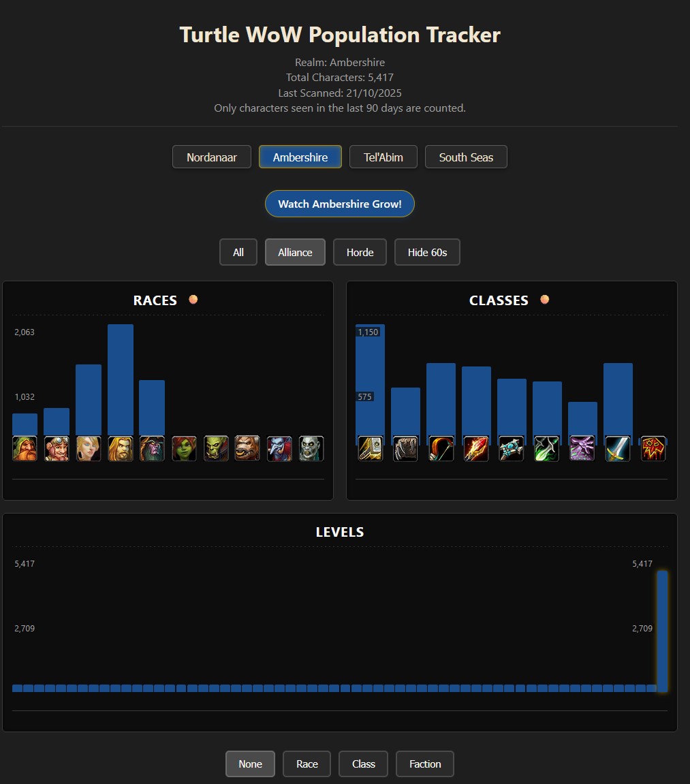Click the Paladin bar in Classes chart
The width and height of the screenshot is (690, 784).
click(x=370, y=384)
